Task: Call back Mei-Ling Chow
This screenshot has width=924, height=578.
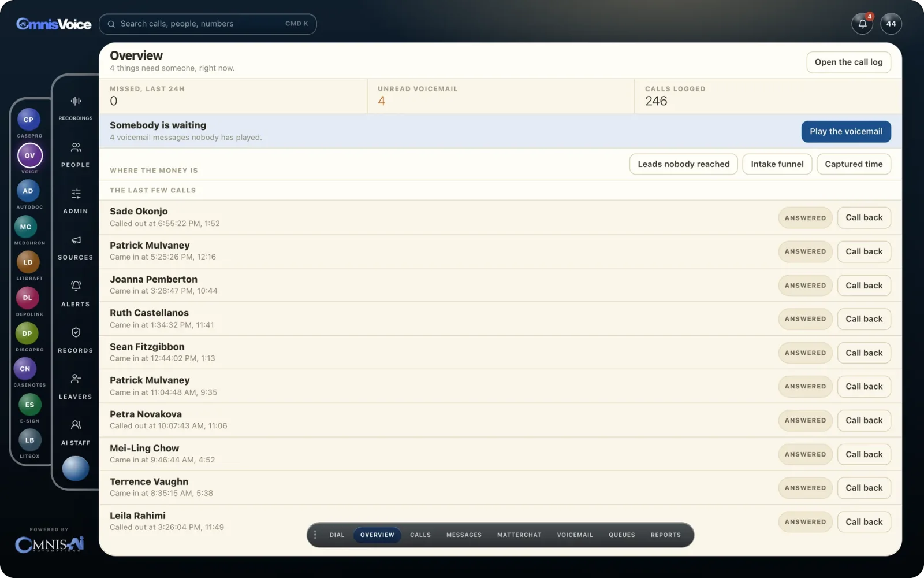Action: (x=864, y=454)
